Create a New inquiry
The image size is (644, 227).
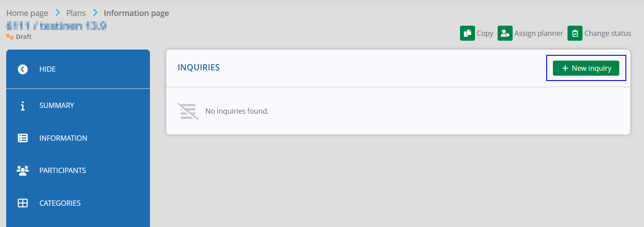(586, 68)
